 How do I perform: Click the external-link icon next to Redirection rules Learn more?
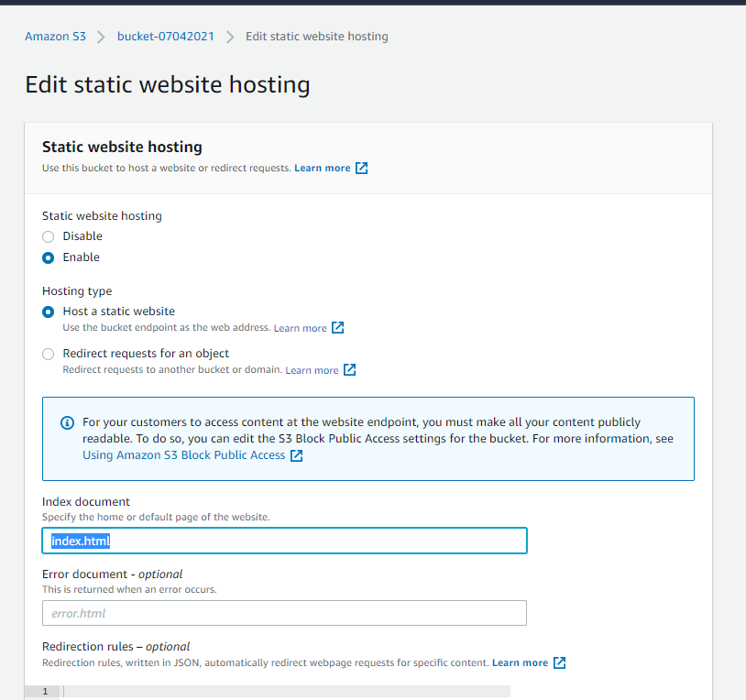(x=559, y=662)
